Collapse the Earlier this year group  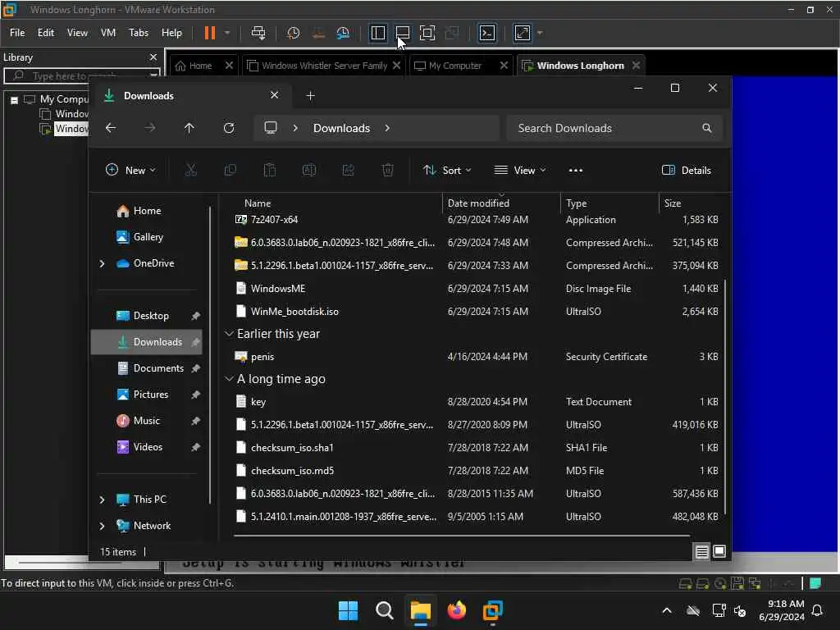coord(229,334)
